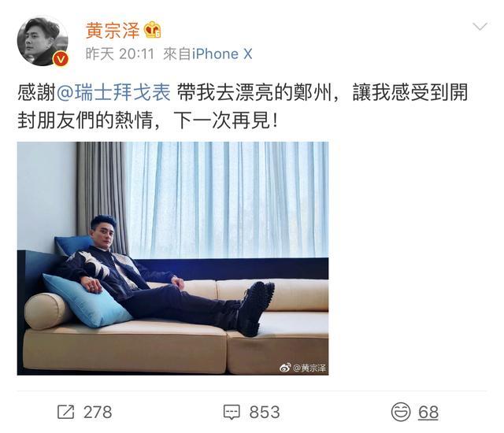Viewport: 504px width, 433px height.
Task: Click the orange verified V badge
Action: (x=61, y=59)
